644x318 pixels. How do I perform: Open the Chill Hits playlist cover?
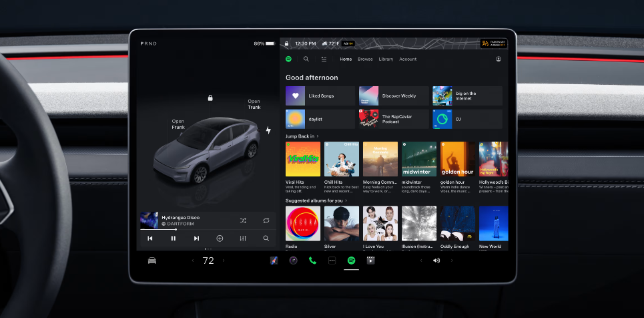tap(341, 159)
